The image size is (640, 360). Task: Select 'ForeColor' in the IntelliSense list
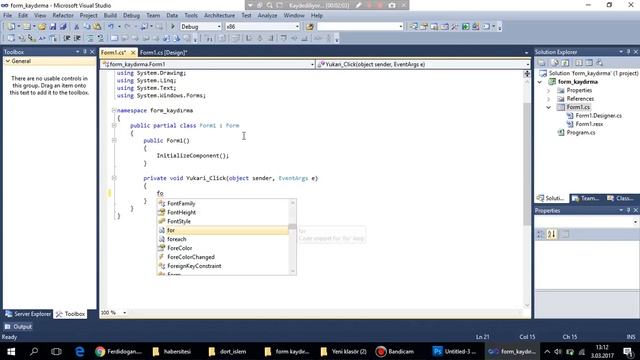coord(223,249)
